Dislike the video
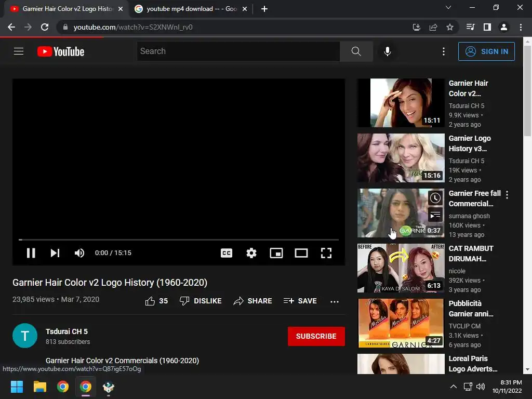Image resolution: width=532 pixels, height=399 pixels. pos(201,301)
